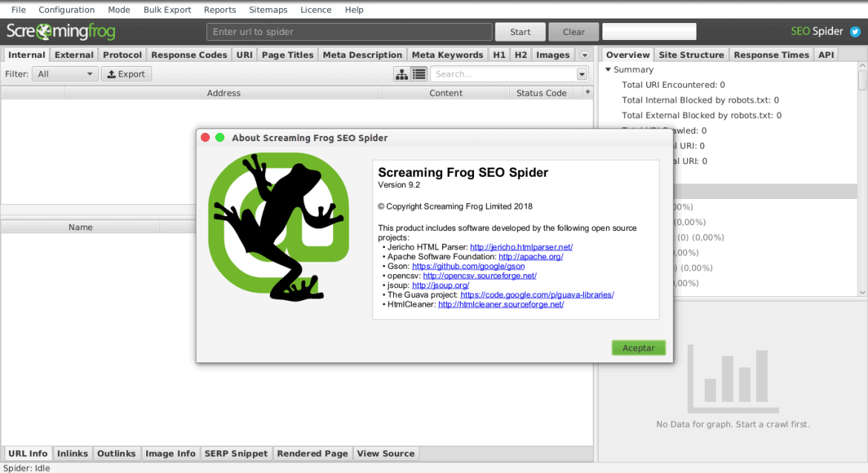Open the guava-libraries link
The width and height of the screenshot is (868, 473).
537,295
